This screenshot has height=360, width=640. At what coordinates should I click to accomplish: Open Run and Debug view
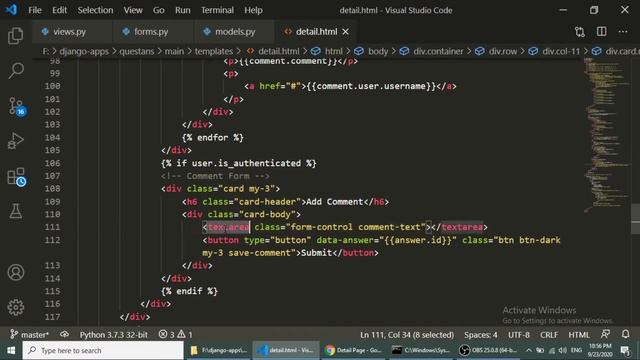click(16, 141)
